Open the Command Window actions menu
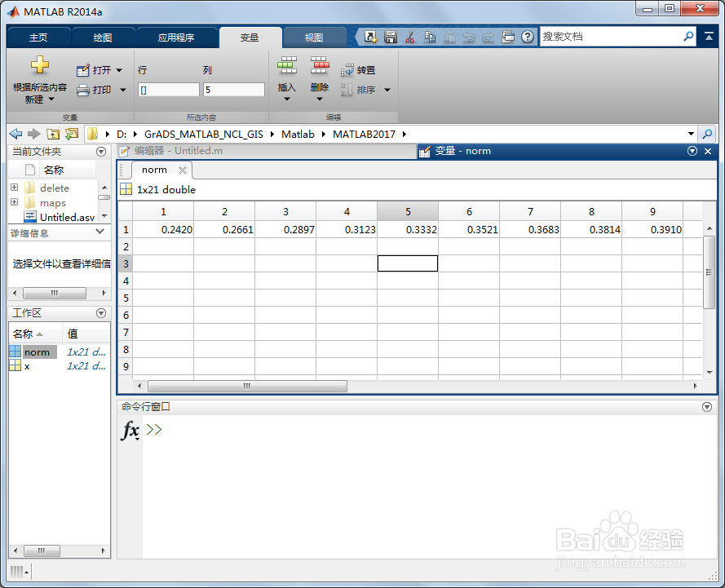The height and width of the screenshot is (588, 725). pyautogui.click(x=706, y=407)
